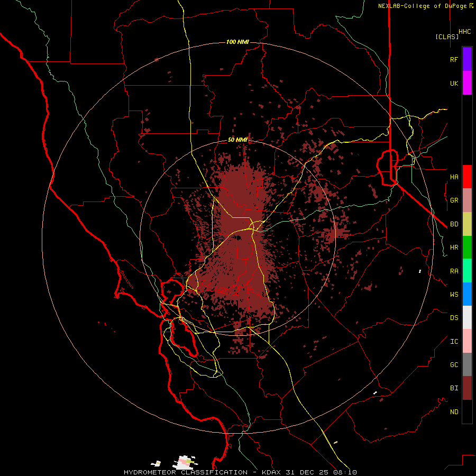The image size is (476, 476).
Task: Select the dark green HR swatch
Action: (467, 247)
